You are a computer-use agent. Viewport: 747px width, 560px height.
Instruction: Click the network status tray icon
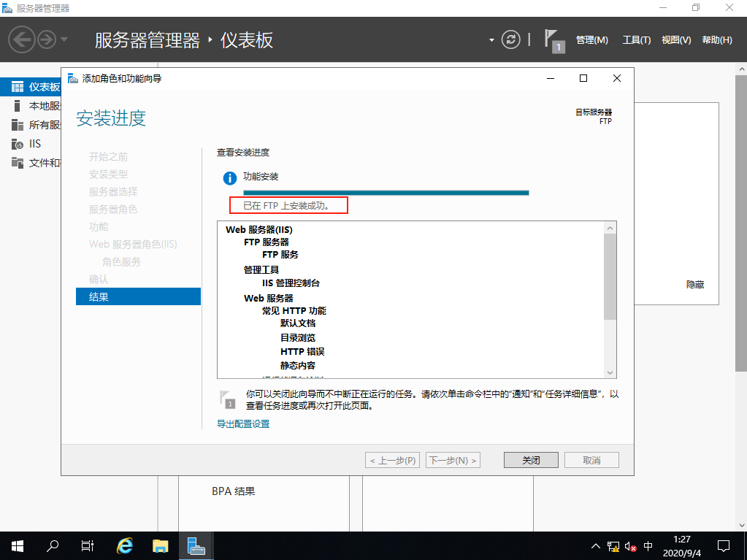[613, 546]
